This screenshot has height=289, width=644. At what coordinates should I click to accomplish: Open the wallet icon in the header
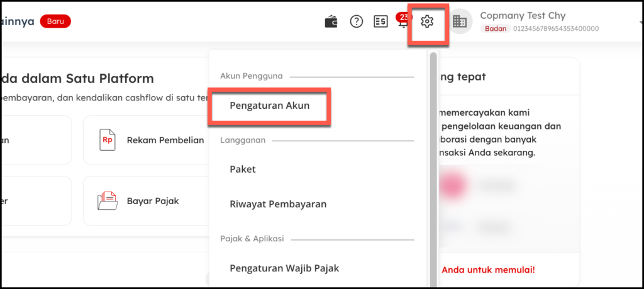coord(331,22)
